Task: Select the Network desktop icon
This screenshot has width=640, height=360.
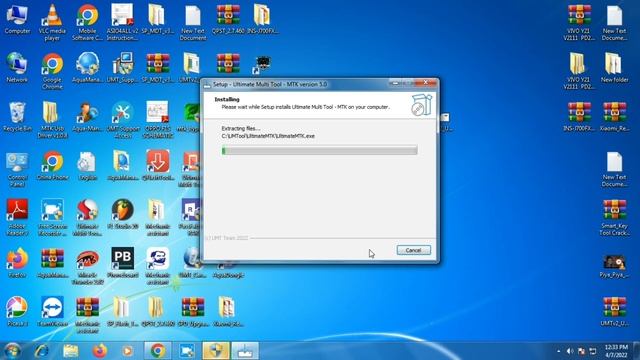Action: tap(17, 68)
